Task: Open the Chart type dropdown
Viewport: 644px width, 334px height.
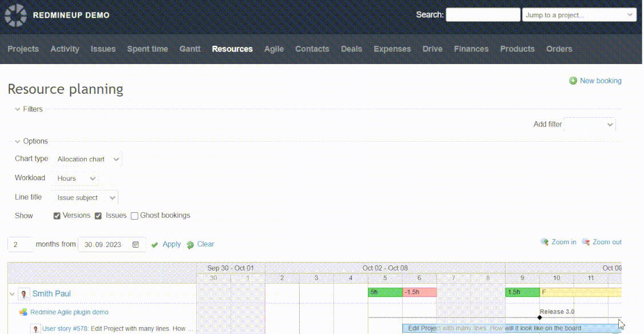Action: (x=87, y=160)
